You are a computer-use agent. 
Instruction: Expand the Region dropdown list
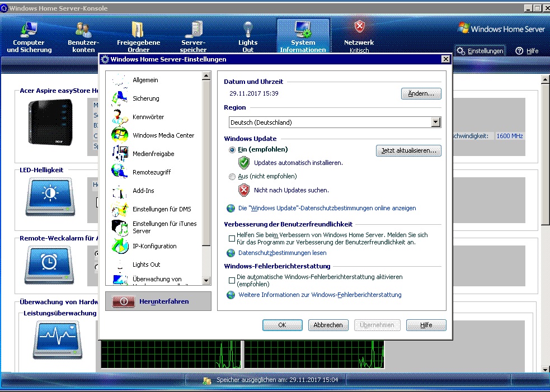[436, 122]
